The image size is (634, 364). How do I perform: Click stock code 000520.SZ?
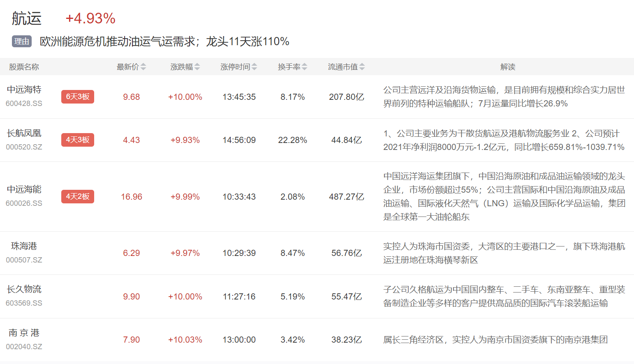click(24, 147)
